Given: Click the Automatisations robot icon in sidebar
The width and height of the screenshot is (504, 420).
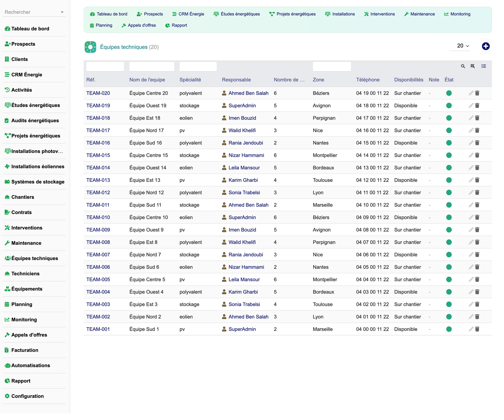Looking at the screenshot, I should [x=8, y=366].
